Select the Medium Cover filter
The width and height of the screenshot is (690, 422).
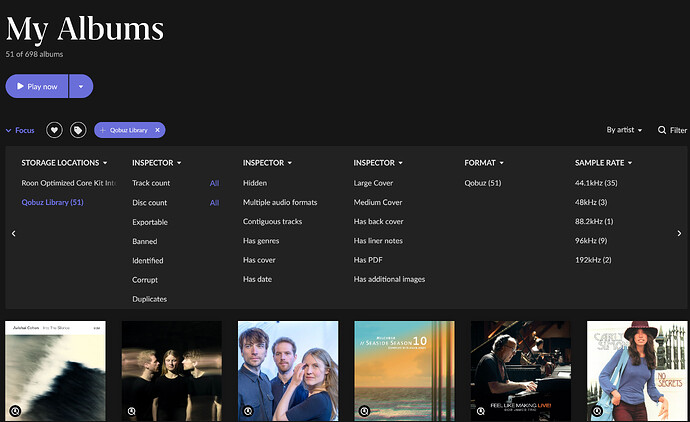point(378,202)
